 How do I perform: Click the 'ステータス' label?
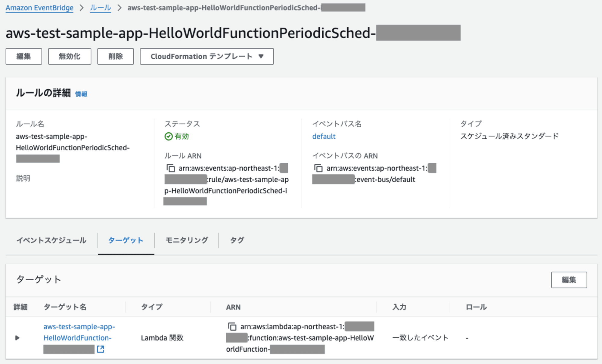[x=182, y=124]
